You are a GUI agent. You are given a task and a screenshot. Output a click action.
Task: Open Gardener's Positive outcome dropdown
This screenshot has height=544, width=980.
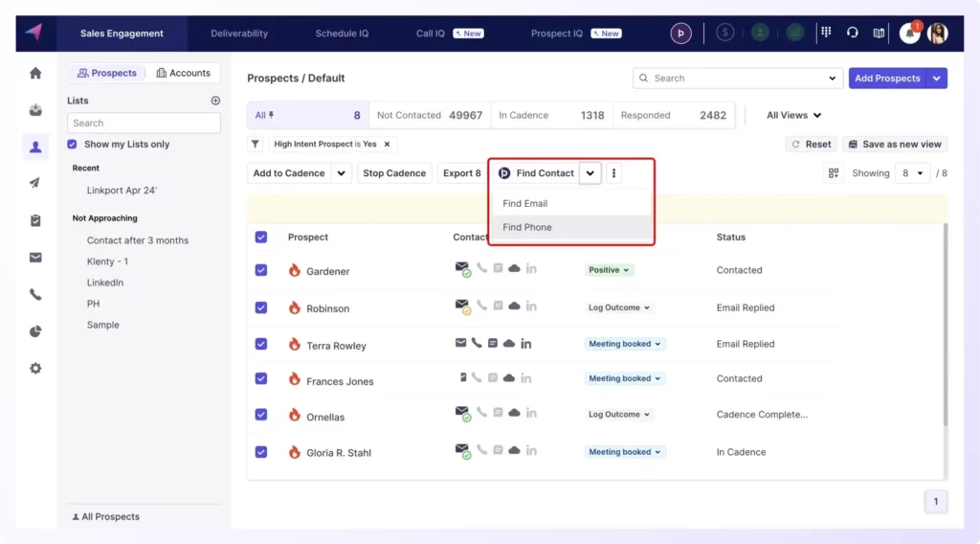608,270
